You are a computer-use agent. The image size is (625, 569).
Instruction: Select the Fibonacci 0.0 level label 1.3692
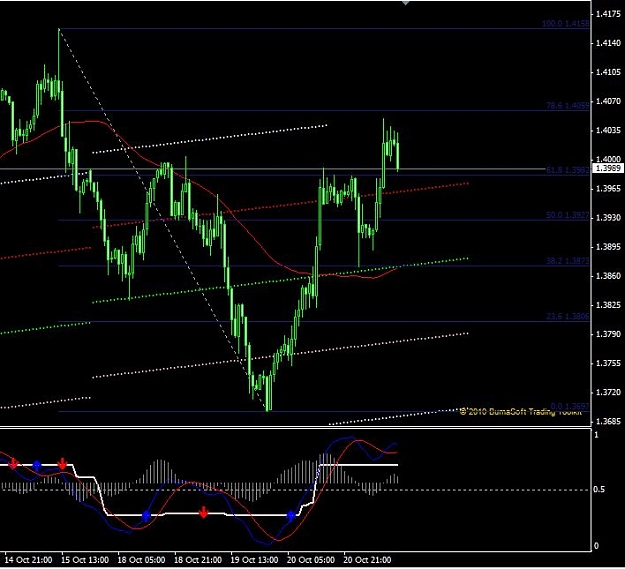coord(569,406)
